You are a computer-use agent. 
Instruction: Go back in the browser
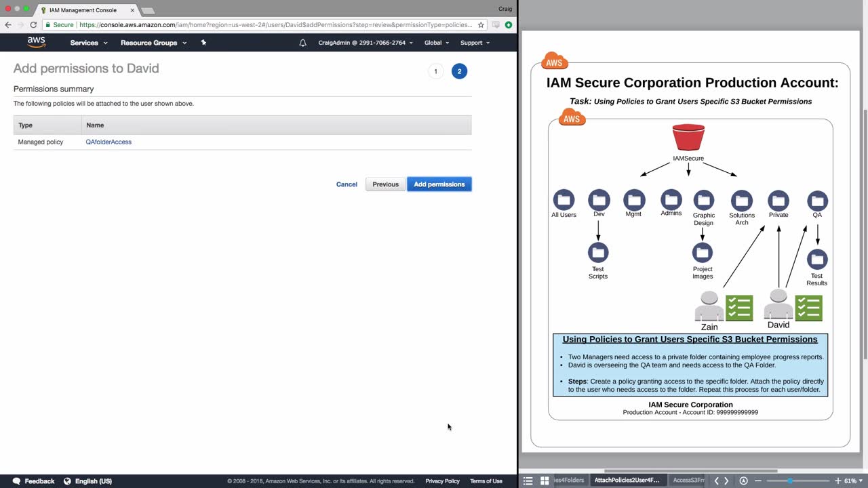(x=8, y=24)
